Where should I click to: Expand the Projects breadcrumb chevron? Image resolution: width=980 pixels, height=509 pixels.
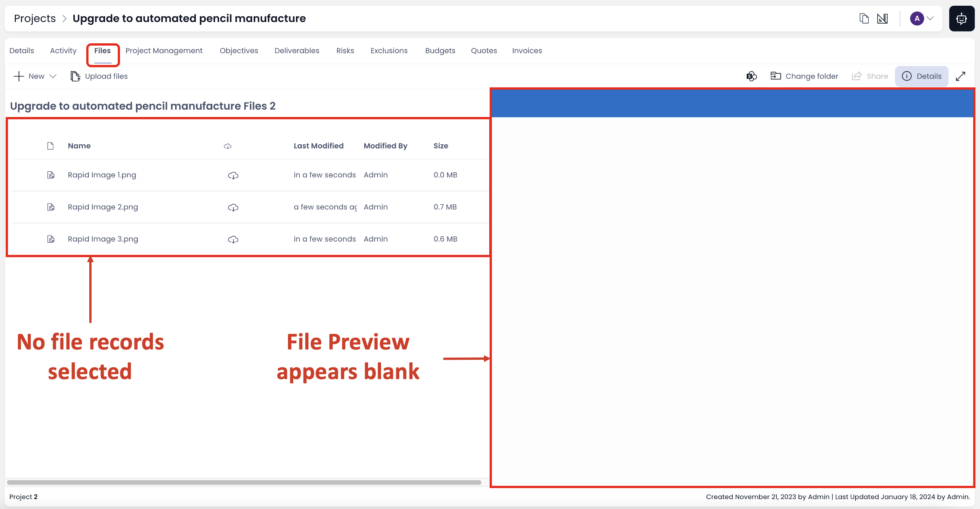65,18
